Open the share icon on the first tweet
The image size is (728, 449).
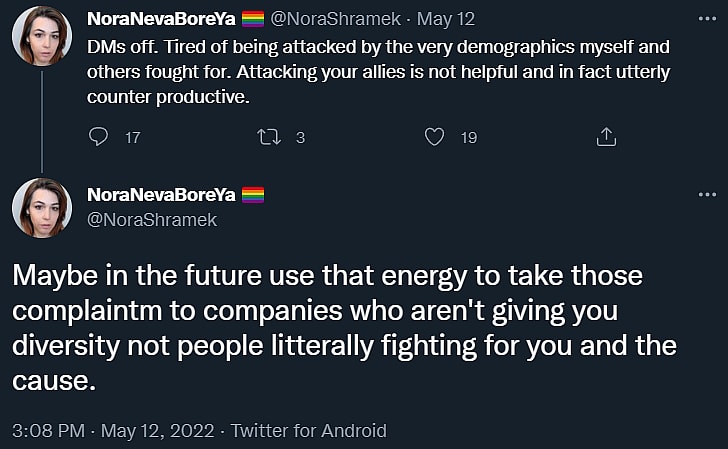(x=606, y=137)
